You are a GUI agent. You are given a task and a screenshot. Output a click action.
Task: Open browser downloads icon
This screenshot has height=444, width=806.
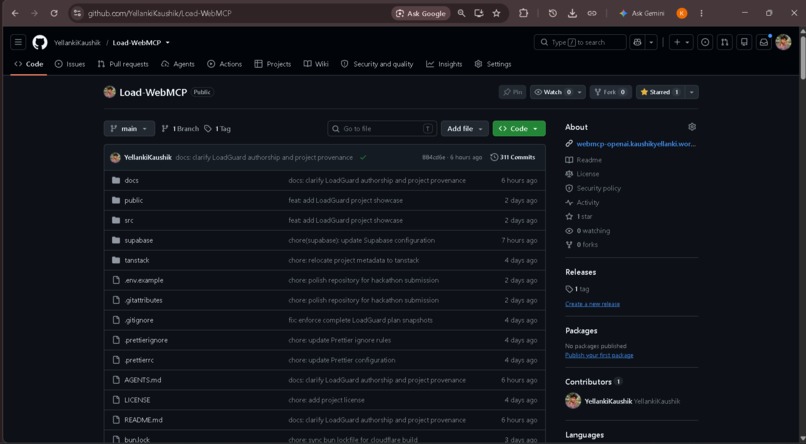572,13
